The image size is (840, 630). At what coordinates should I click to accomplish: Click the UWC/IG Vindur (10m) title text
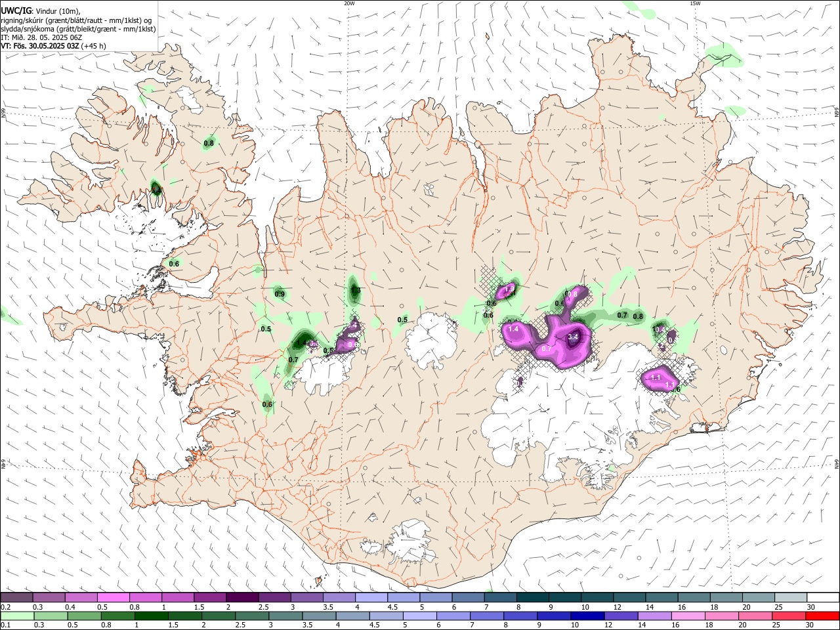coord(40,10)
